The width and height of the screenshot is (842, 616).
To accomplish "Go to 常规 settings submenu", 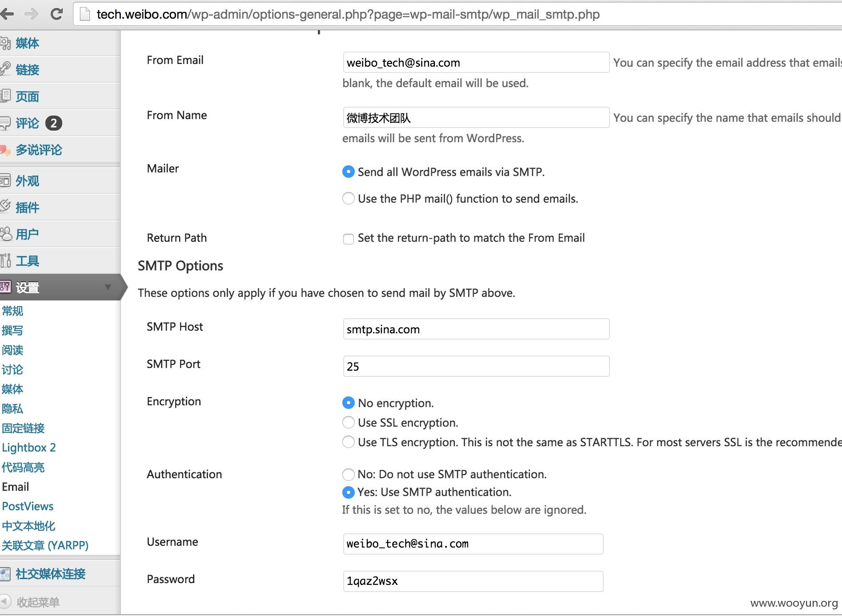I will 12,311.
